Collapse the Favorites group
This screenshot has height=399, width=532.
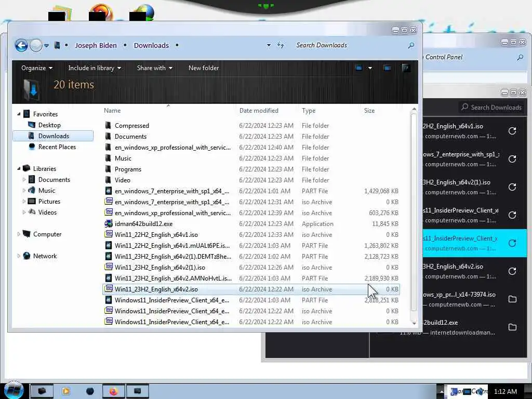(19, 114)
